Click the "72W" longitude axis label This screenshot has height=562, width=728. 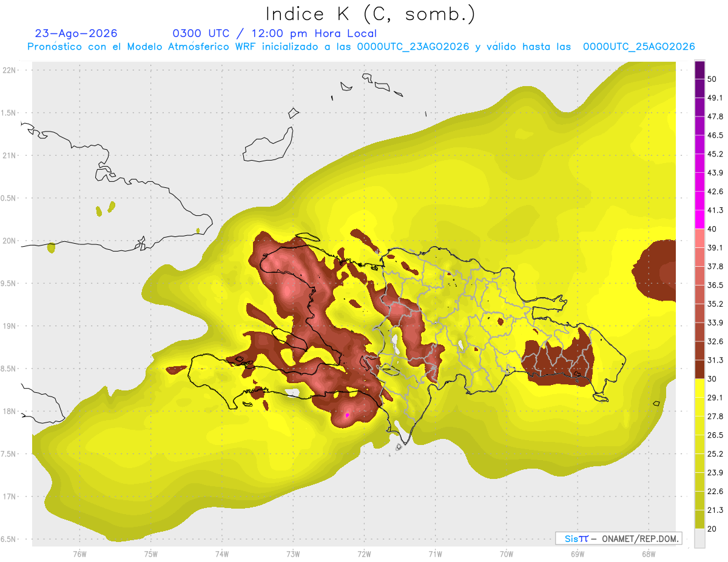pyautogui.click(x=364, y=554)
